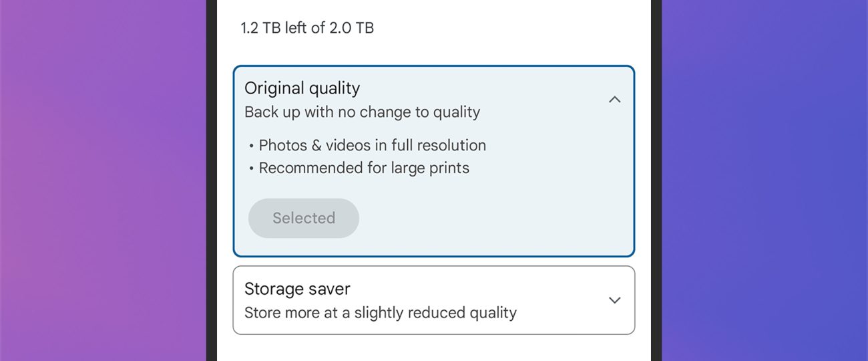
Task: Tap '1.2 TB left of 2.0 TB' storage text
Action: coord(307,28)
